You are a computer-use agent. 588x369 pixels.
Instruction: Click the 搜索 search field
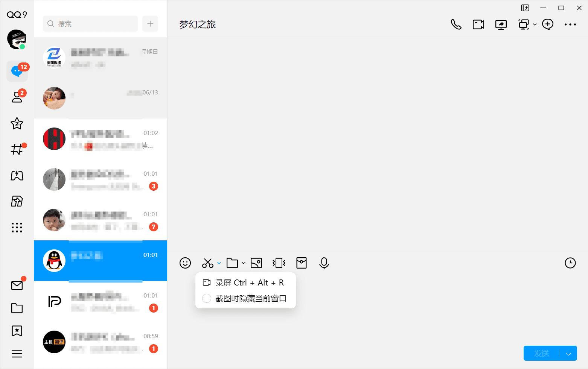coord(90,24)
